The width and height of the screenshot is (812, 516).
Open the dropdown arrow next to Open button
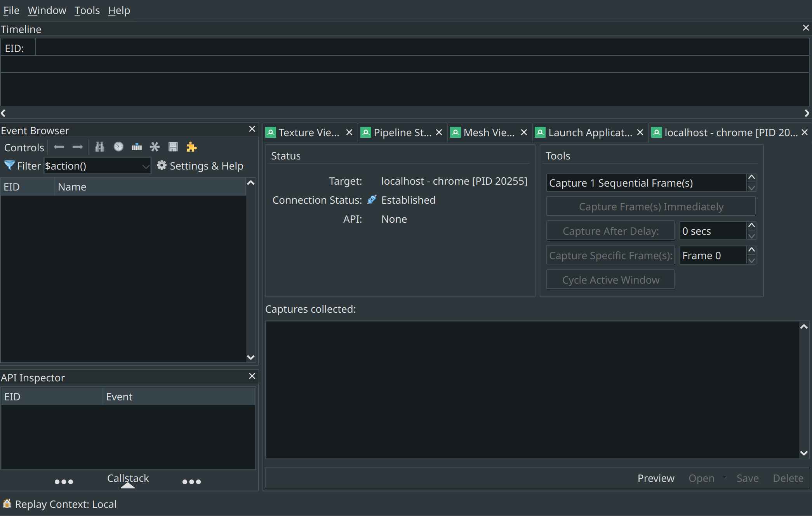coord(725,478)
